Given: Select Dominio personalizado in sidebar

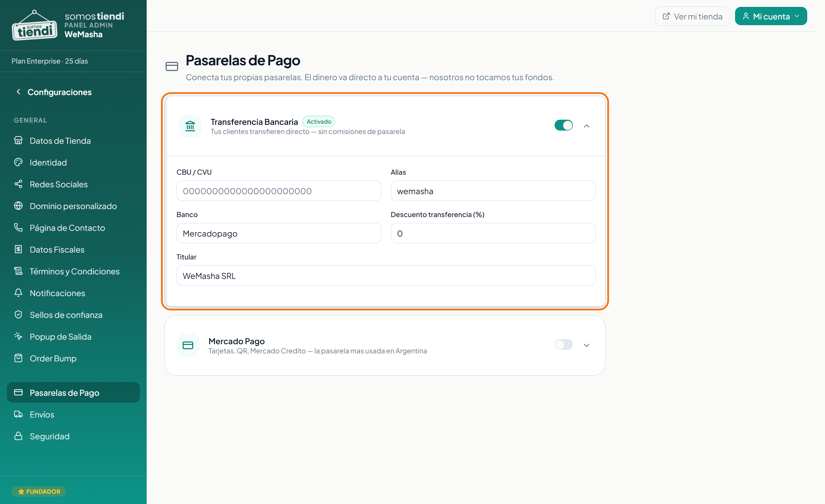Looking at the screenshot, I should click(x=73, y=206).
